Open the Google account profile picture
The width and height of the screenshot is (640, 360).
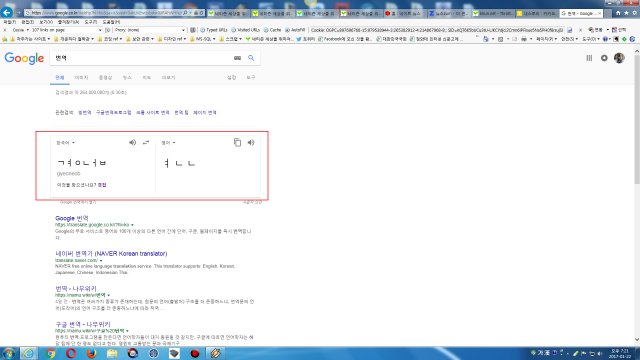tap(619, 58)
